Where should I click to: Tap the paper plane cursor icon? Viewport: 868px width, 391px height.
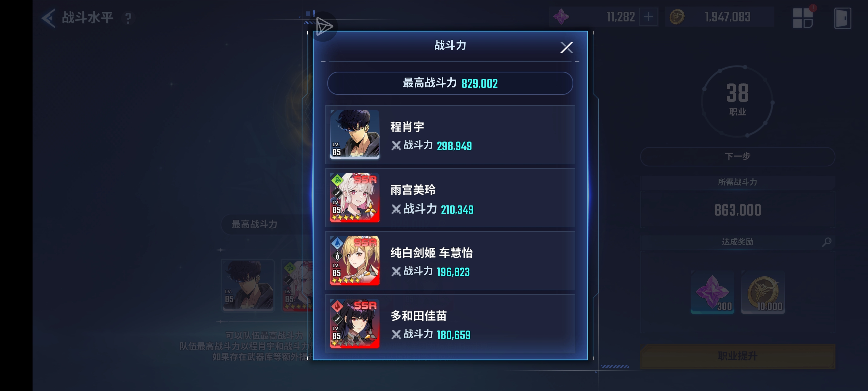coord(324,26)
